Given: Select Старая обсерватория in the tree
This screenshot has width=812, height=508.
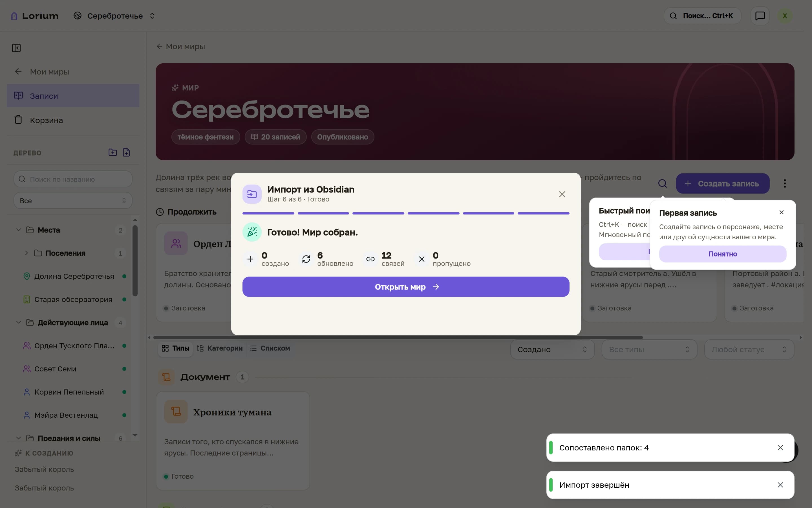Looking at the screenshot, I should tap(73, 299).
